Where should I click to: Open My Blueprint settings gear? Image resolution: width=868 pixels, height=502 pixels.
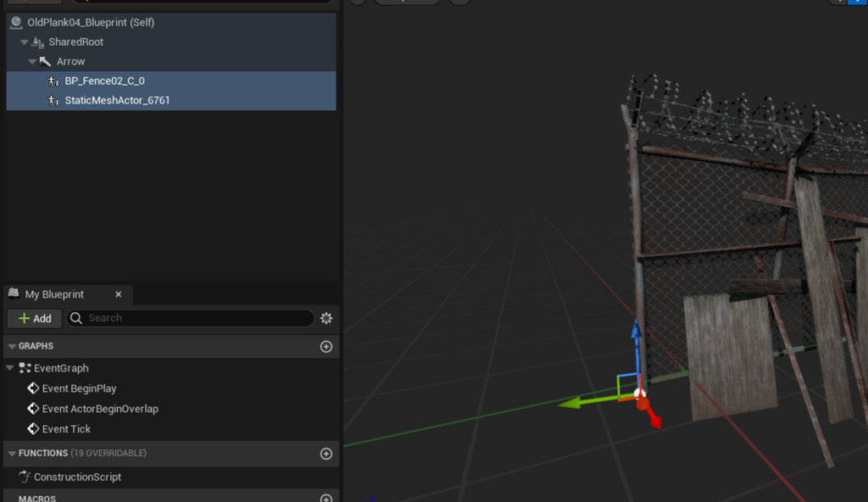point(326,318)
